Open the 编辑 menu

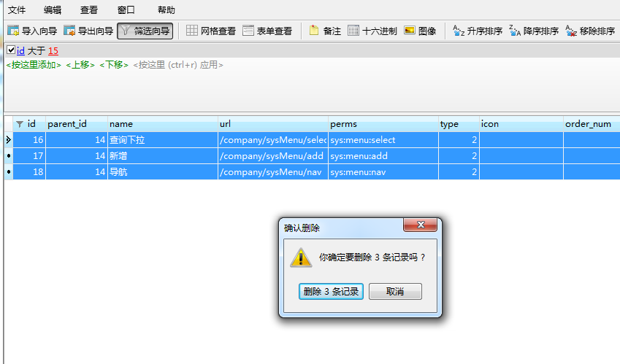[x=52, y=10]
